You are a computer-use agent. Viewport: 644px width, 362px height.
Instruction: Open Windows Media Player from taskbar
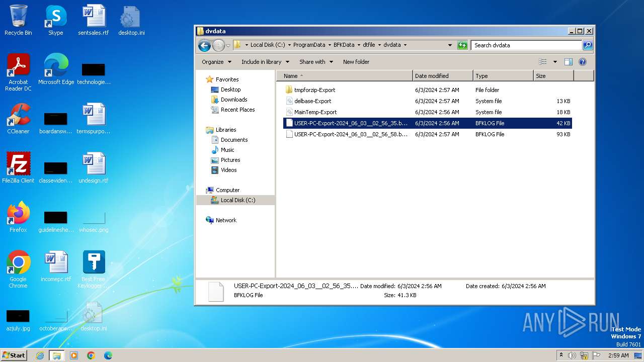[74, 355]
